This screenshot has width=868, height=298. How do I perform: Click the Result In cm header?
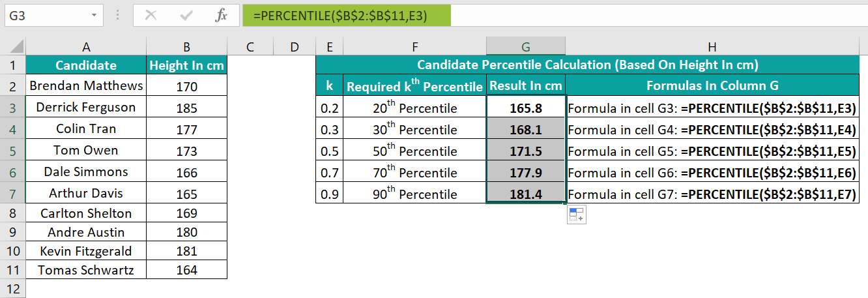click(x=526, y=86)
